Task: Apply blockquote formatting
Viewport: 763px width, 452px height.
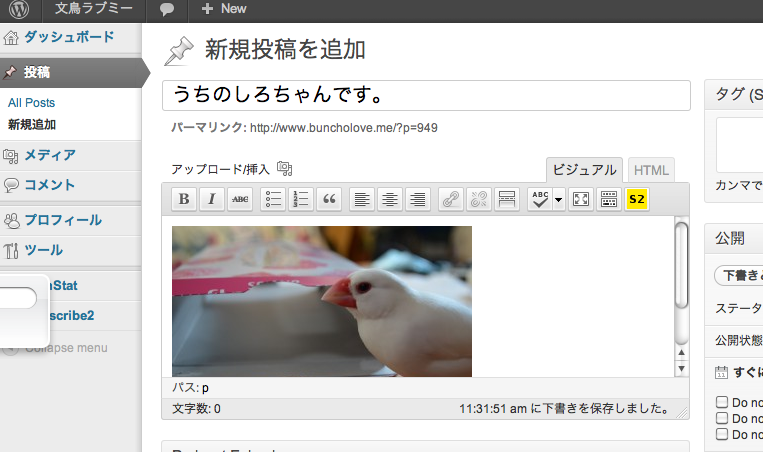Action: tap(329, 199)
